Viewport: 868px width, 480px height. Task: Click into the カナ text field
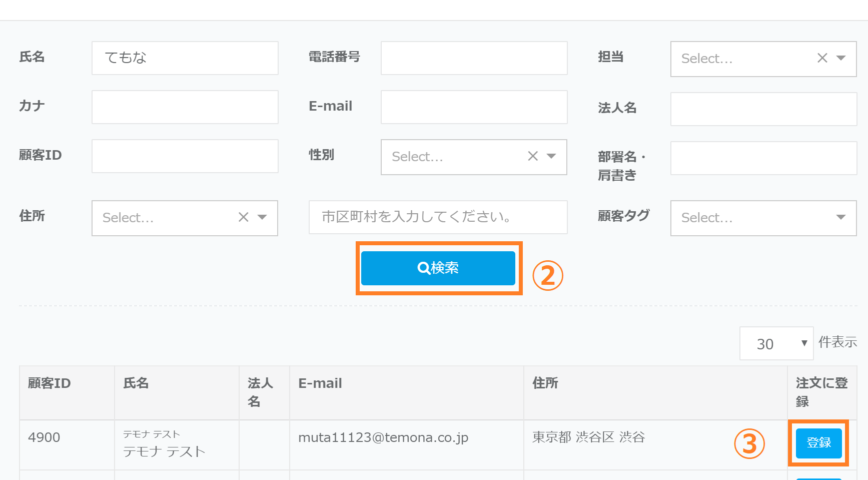pos(185,107)
